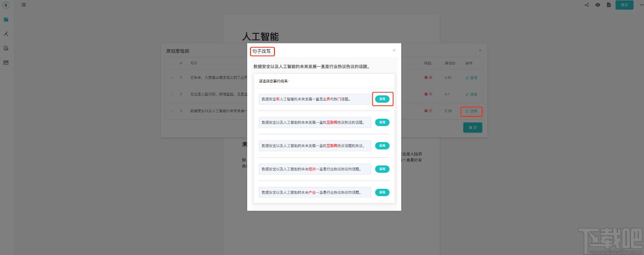Click the third rewrite suggestion text box

pyautogui.click(x=314, y=146)
